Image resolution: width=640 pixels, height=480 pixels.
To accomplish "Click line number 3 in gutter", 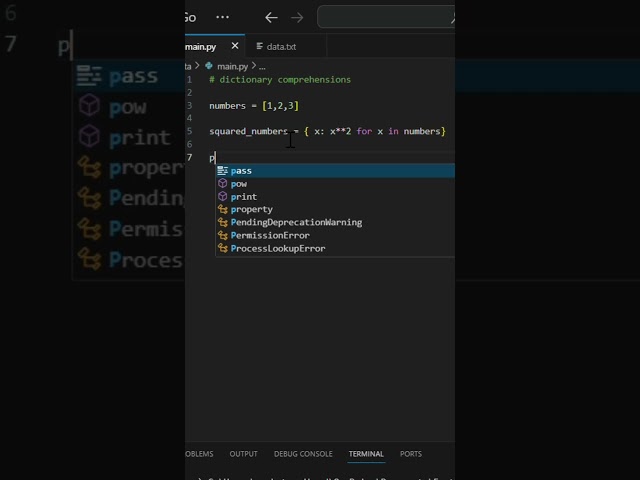I will click(x=189, y=106).
